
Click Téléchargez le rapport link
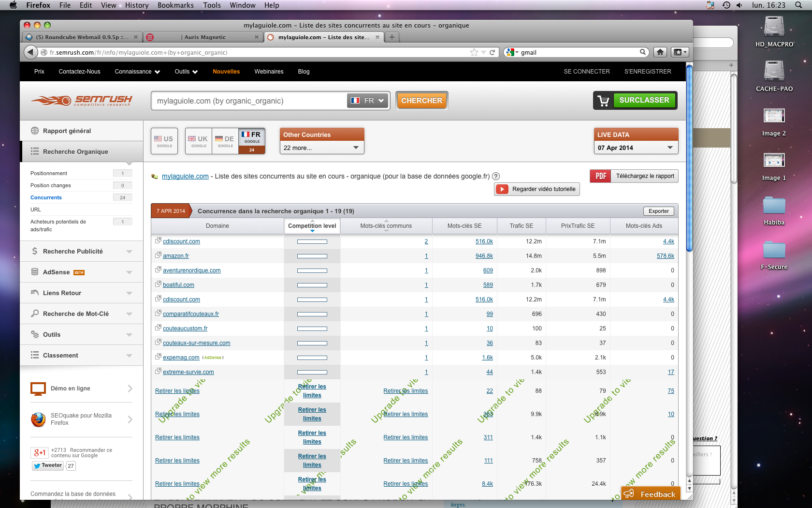645,176
